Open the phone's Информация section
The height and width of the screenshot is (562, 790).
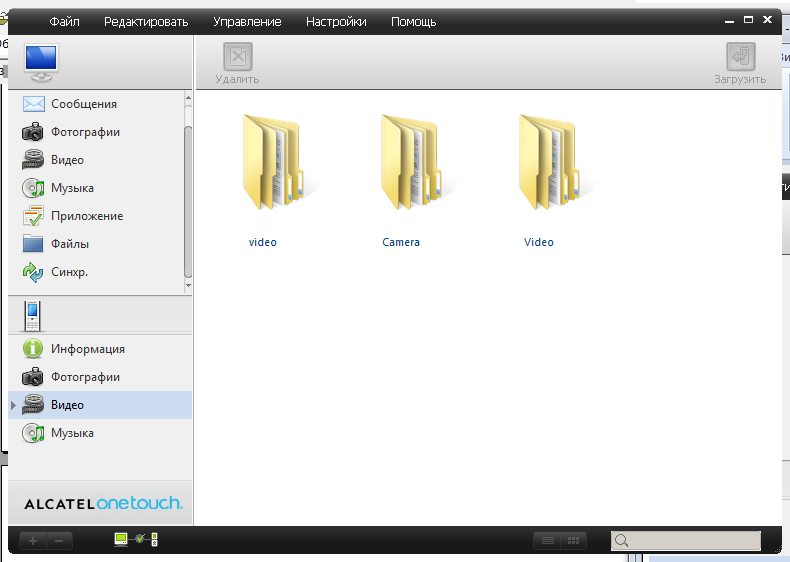pyautogui.click(x=87, y=349)
